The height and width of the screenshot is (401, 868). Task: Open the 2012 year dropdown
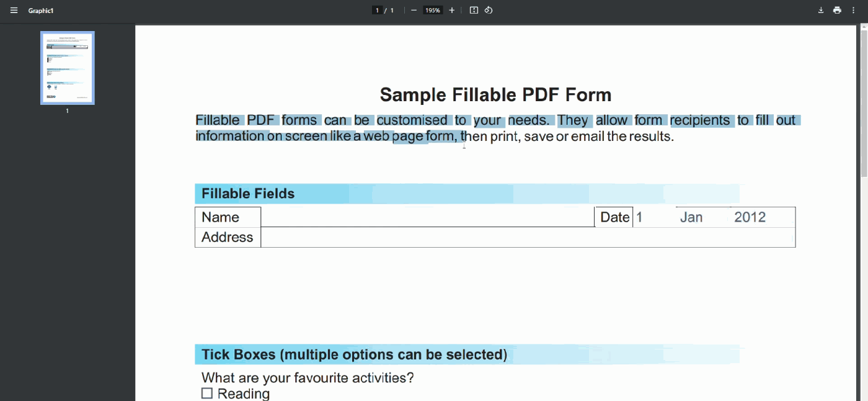pos(750,217)
